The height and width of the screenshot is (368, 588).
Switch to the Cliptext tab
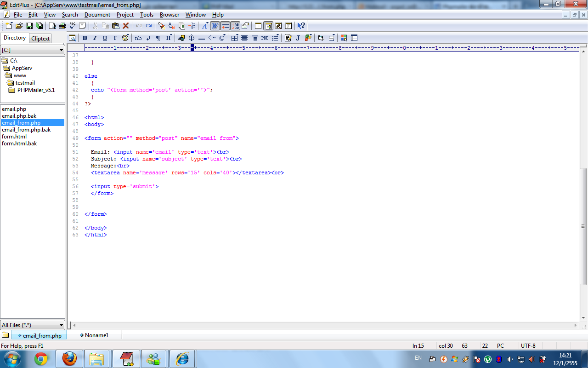coord(40,39)
